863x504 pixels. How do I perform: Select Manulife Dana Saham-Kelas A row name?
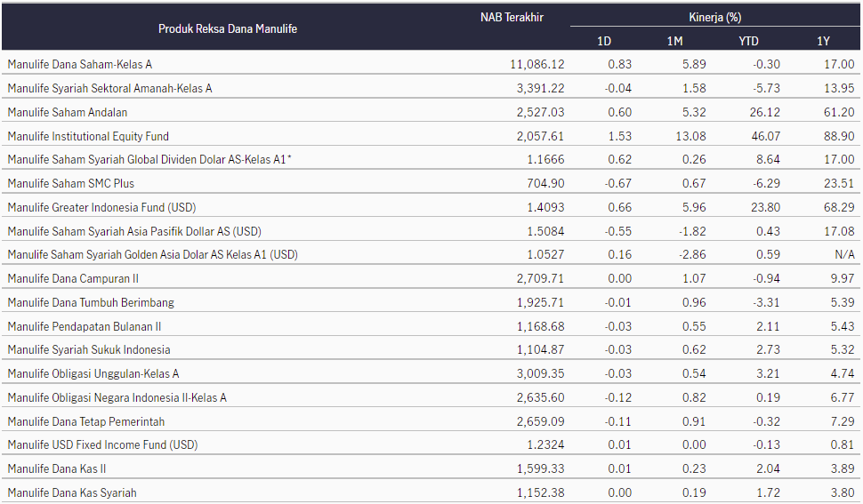click(80, 64)
